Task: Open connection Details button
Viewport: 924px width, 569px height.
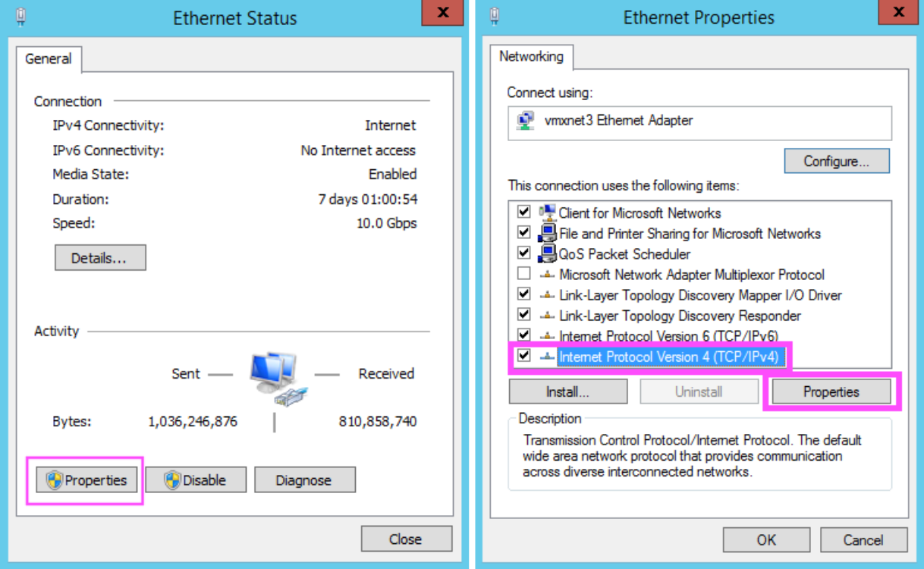Action: (x=99, y=258)
